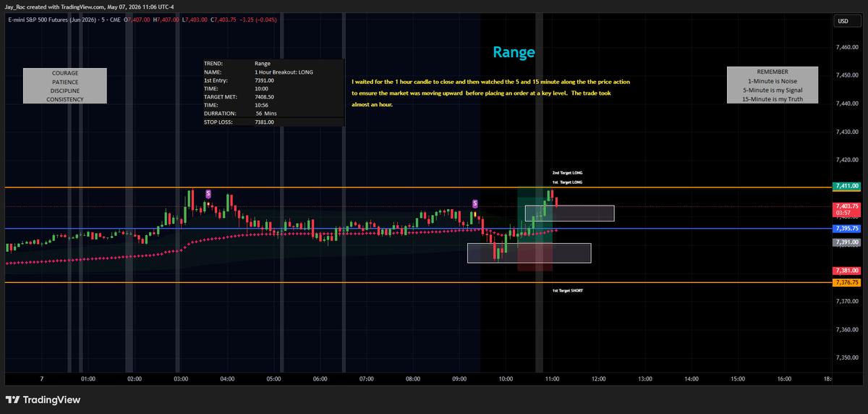Click the Jay_Roc snapshot credit header
The image size is (868, 414).
[x=89, y=7]
